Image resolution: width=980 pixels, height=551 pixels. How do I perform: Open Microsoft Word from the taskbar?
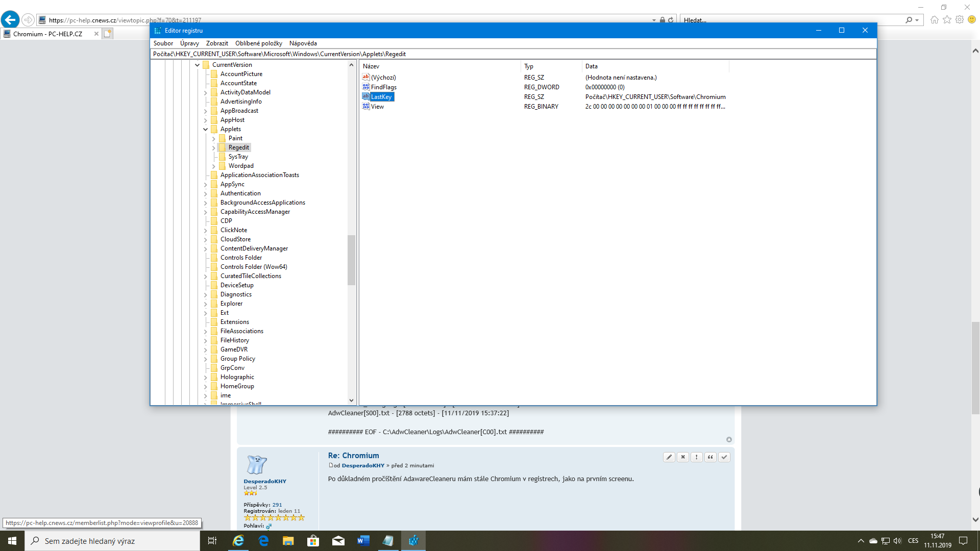pyautogui.click(x=363, y=541)
